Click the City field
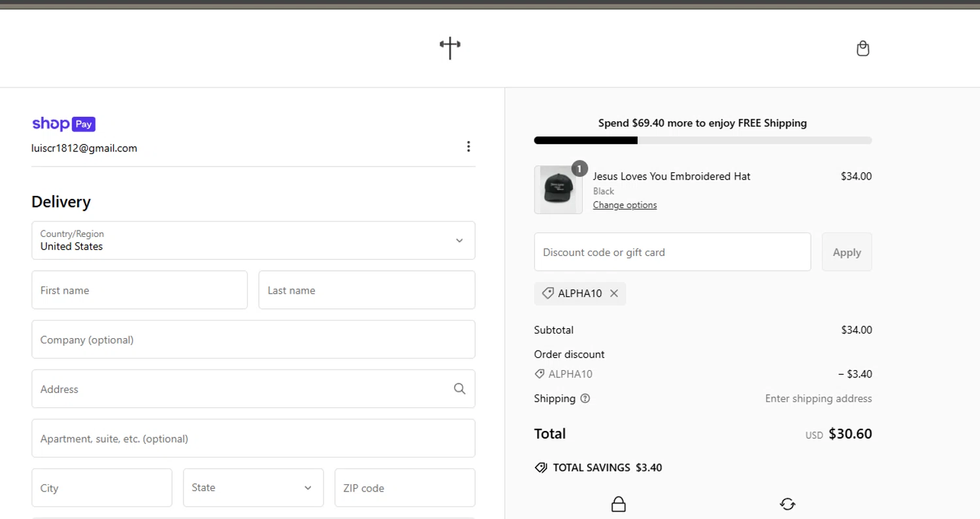The width and height of the screenshot is (980, 519). pos(102,488)
